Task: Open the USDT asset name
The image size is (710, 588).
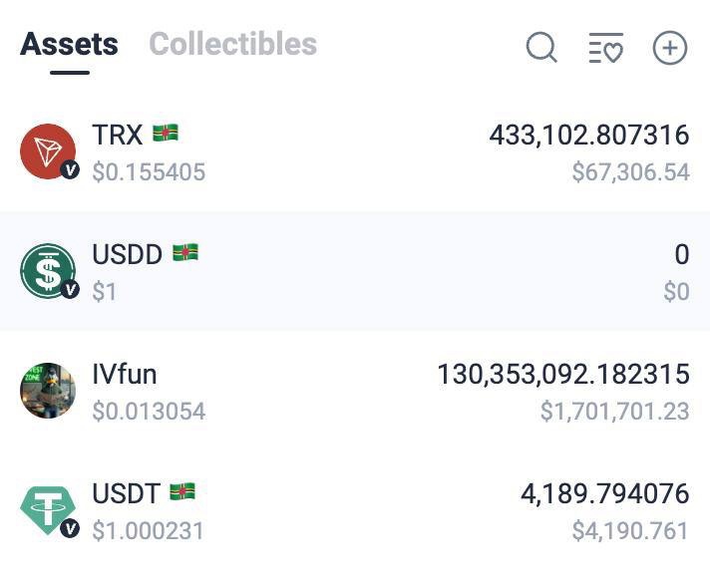Action: [x=126, y=493]
